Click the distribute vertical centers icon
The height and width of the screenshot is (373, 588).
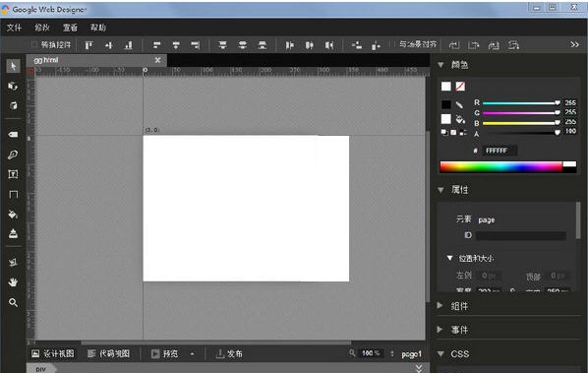point(243,45)
